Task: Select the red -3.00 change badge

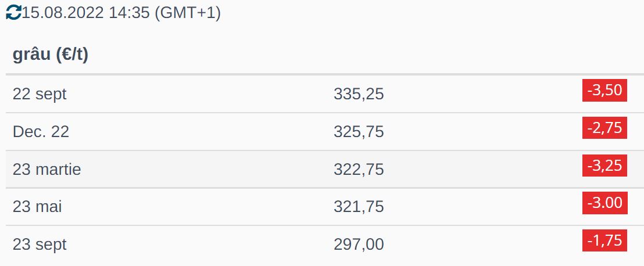Action: [604, 203]
